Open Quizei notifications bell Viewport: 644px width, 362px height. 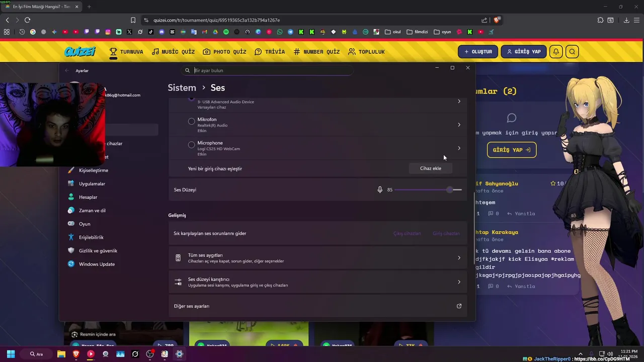pos(556,51)
